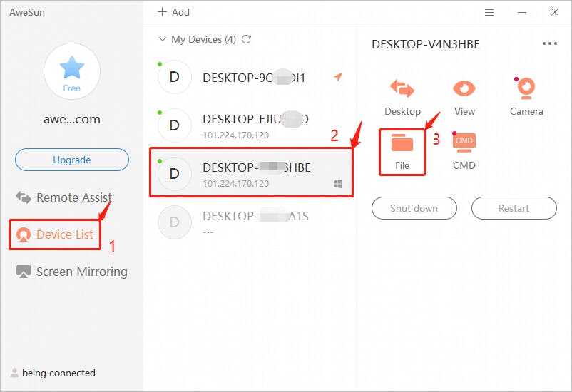Click the star Free account avatar
The width and height of the screenshot is (572, 392).
(72, 71)
